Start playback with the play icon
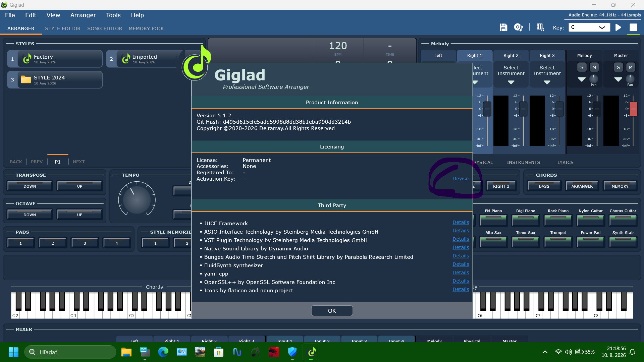 [618, 27]
